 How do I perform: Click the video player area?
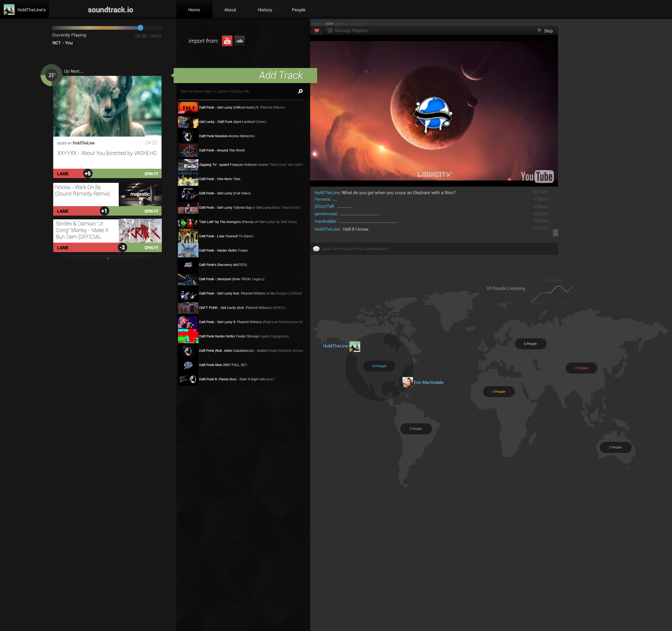(x=434, y=111)
